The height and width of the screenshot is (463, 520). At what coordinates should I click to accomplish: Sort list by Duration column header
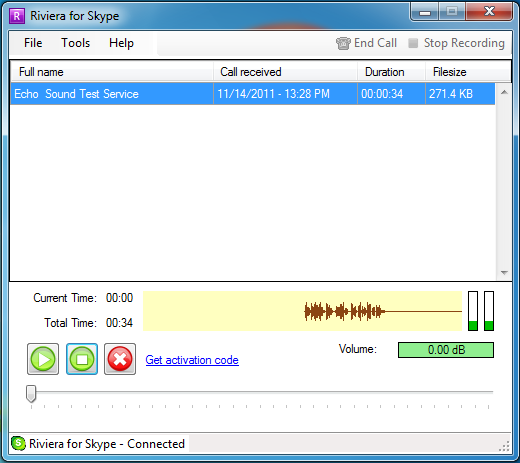click(x=392, y=72)
